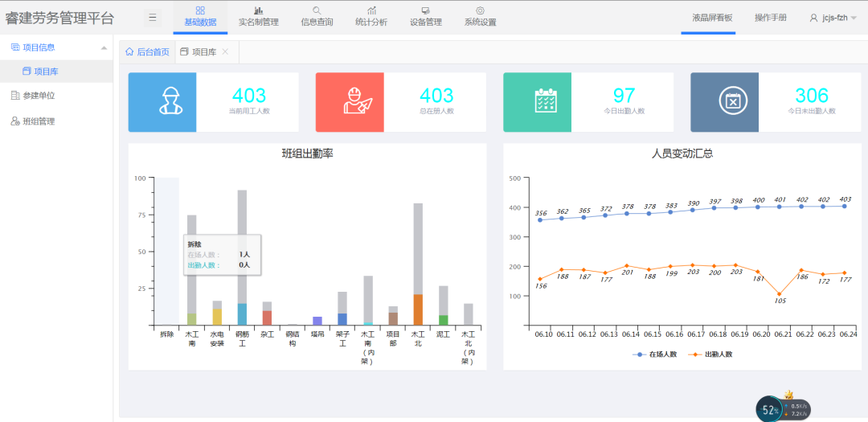Click the worker icon for 当前用工人数
The width and height of the screenshot is (868, 422).
(x=170, y=102)
